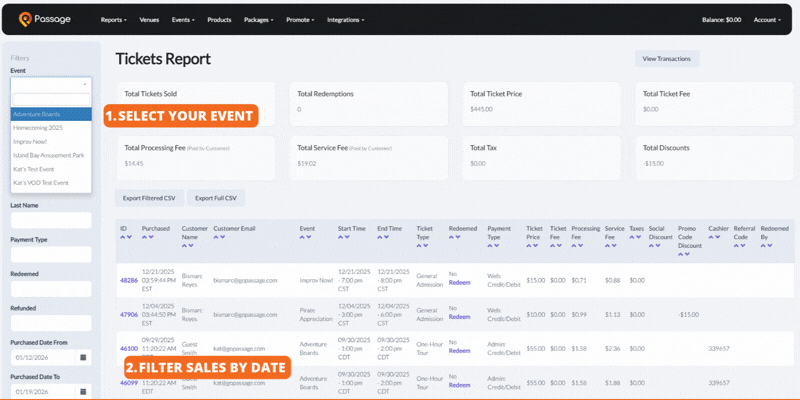
Task: Open the Packages dropdown
Action: (x=259, y=20)
